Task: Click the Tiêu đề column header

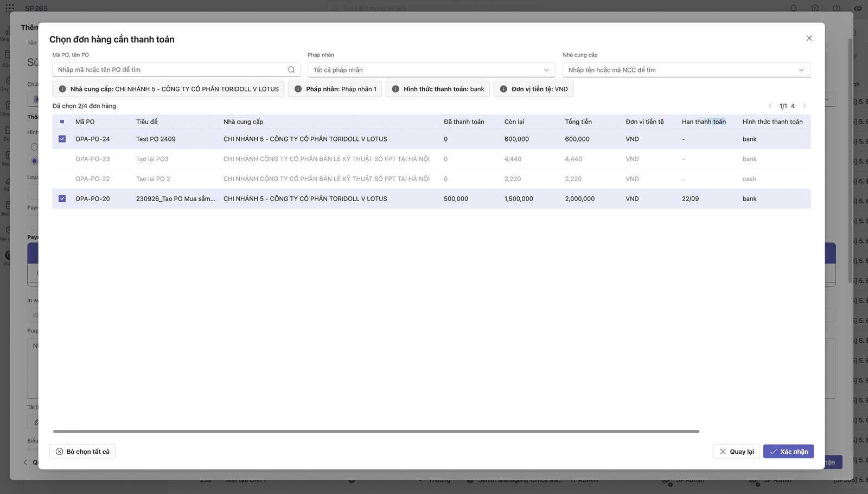Action: coord(147,122)
